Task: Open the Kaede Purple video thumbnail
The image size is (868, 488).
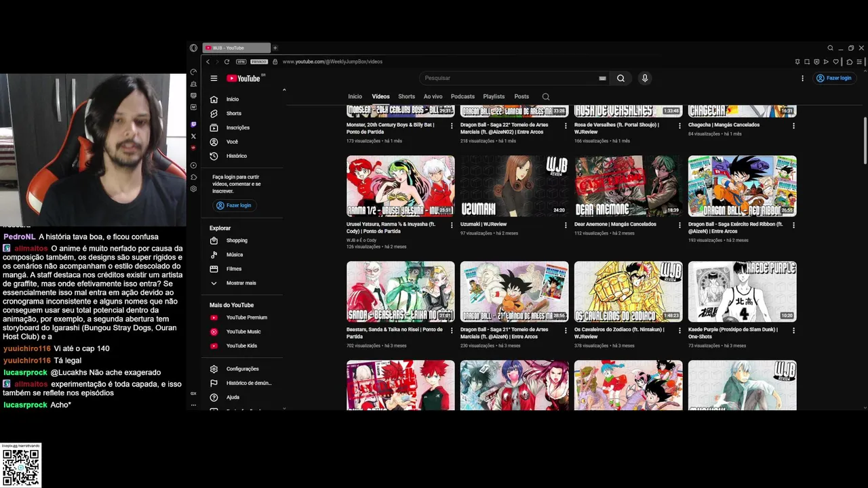Action: click(743, 291)
